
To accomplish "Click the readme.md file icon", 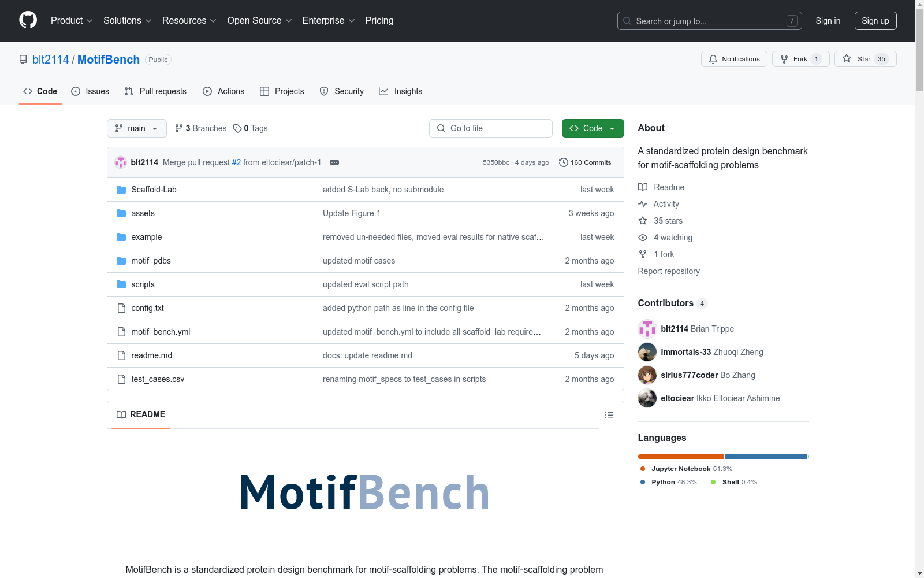I will click(x=121, y=355).
